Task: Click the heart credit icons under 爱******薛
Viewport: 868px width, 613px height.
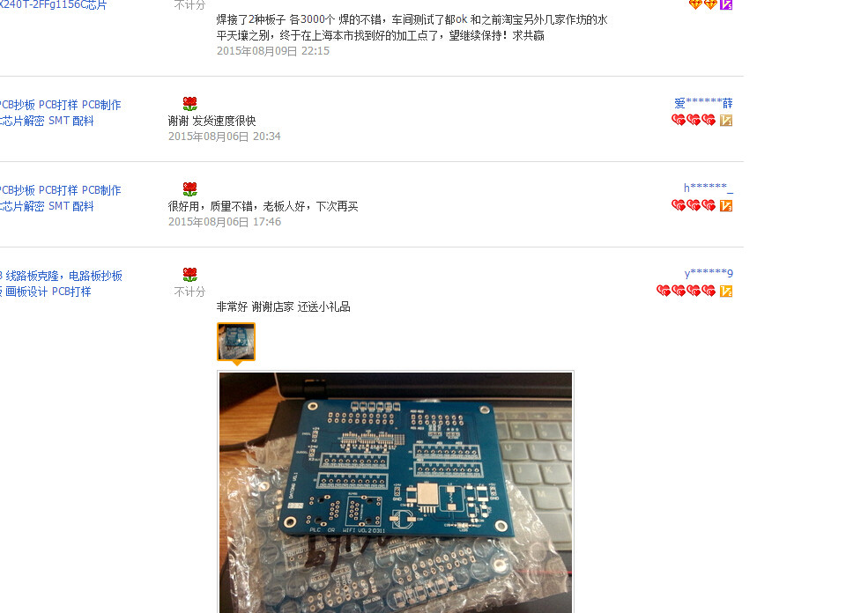Action: click(693, 120)
